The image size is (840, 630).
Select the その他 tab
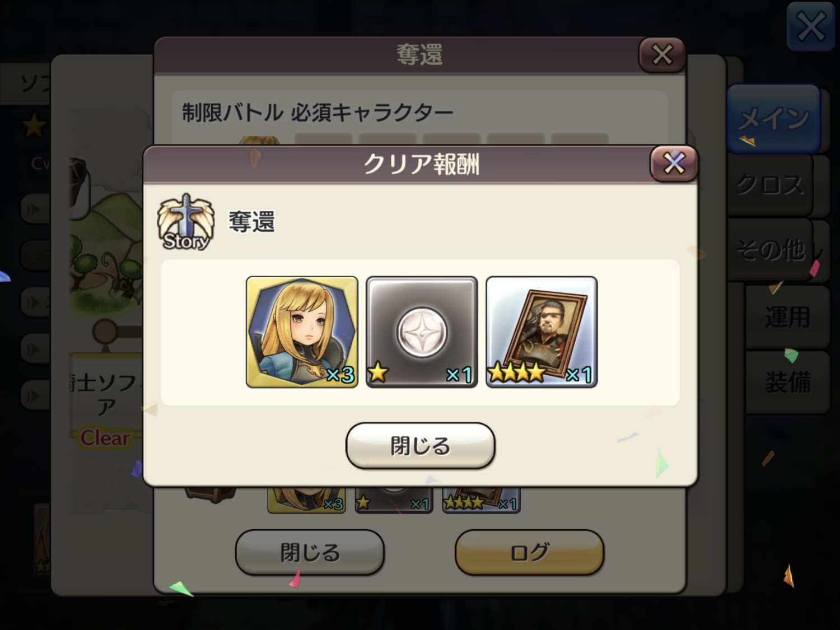(x=770, y=250)
